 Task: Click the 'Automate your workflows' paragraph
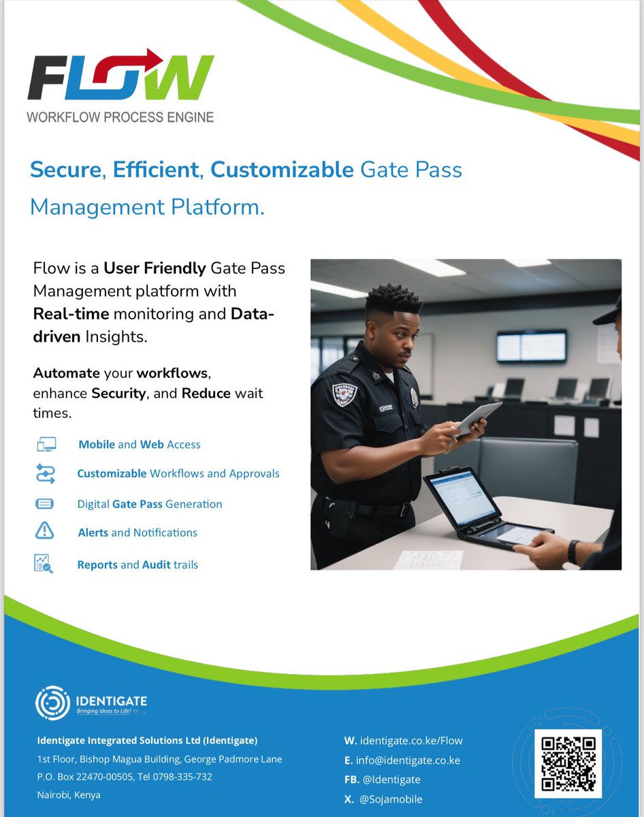pos(148,394)
